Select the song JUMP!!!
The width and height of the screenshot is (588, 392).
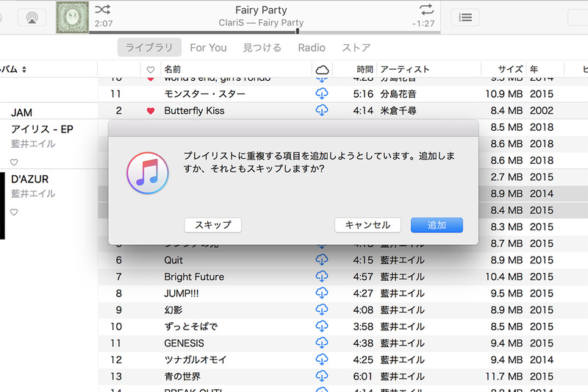pos(182,293)
